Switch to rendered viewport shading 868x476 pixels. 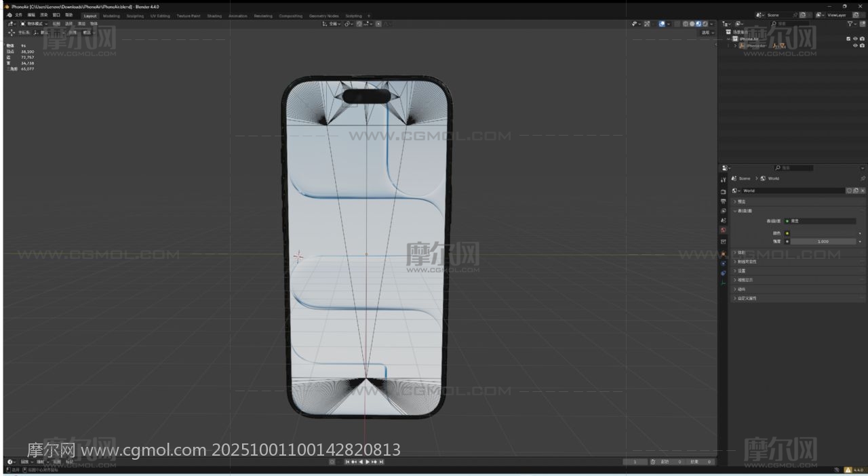(x=705, y=24)
